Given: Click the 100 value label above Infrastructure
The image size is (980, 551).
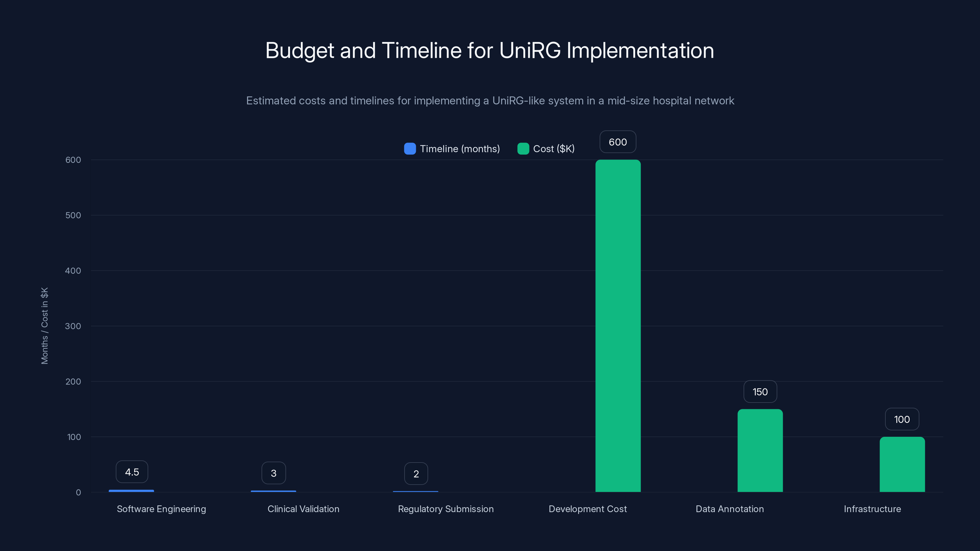Looking at the screenshot, I should tap(902, 419).
